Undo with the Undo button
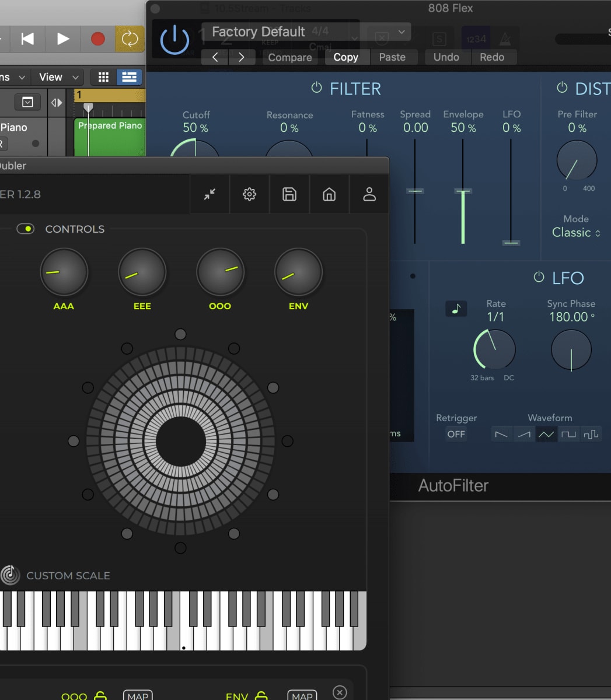The height and width of the screenshot is (700, 611). pos(446,57)
